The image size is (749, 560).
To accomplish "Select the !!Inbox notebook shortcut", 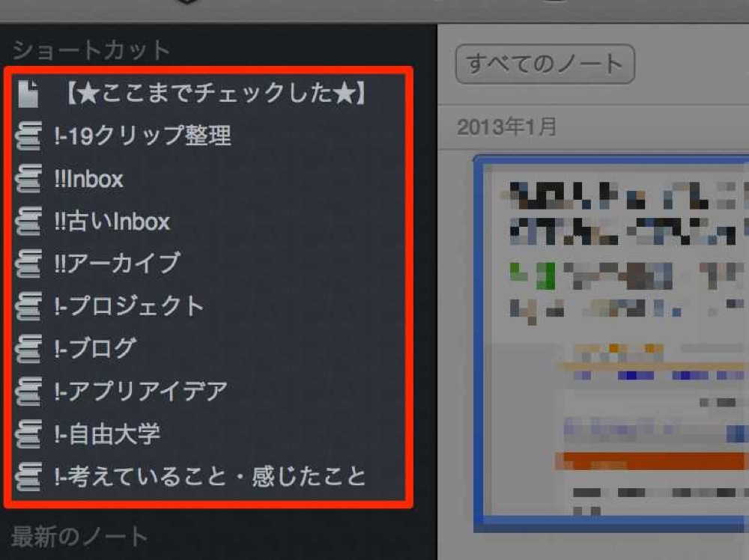I will 89,179.
